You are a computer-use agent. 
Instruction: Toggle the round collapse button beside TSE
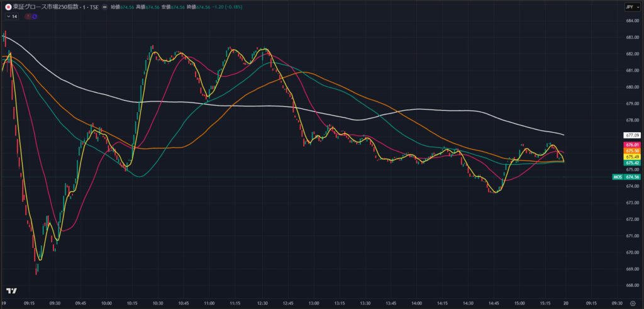104,6
